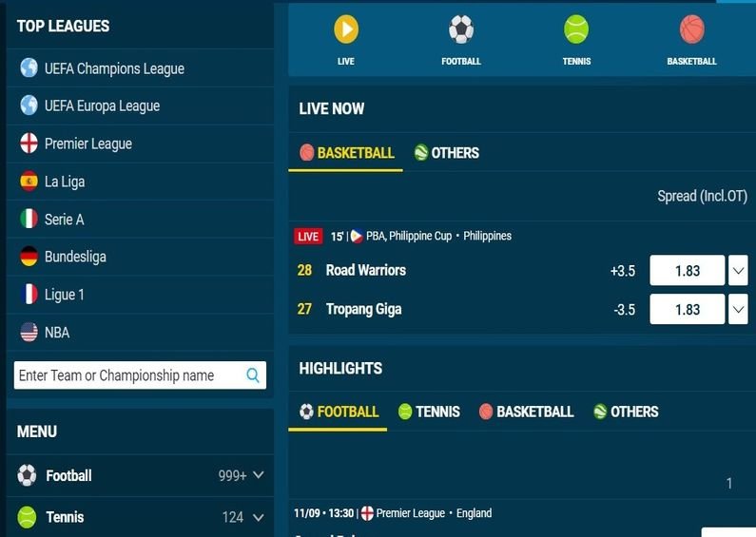Click the Spain flag icon beside La Liga
Viewport: 756px width, 537px height.
[29, 181]
